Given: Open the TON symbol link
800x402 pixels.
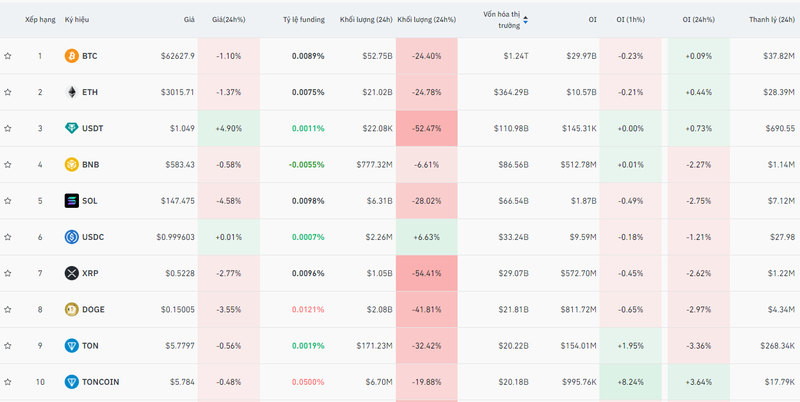Looking at the screenshot, I should click(x=90, y=345).
